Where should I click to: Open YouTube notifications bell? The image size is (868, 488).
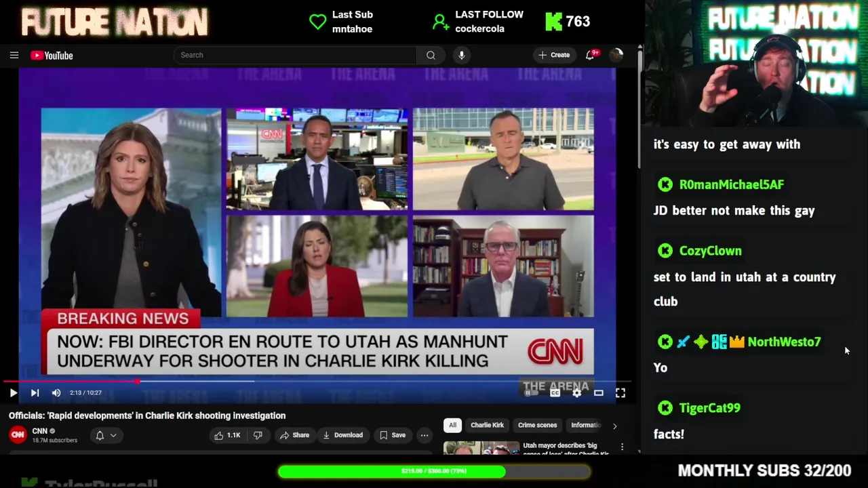(x=590, y=55)
